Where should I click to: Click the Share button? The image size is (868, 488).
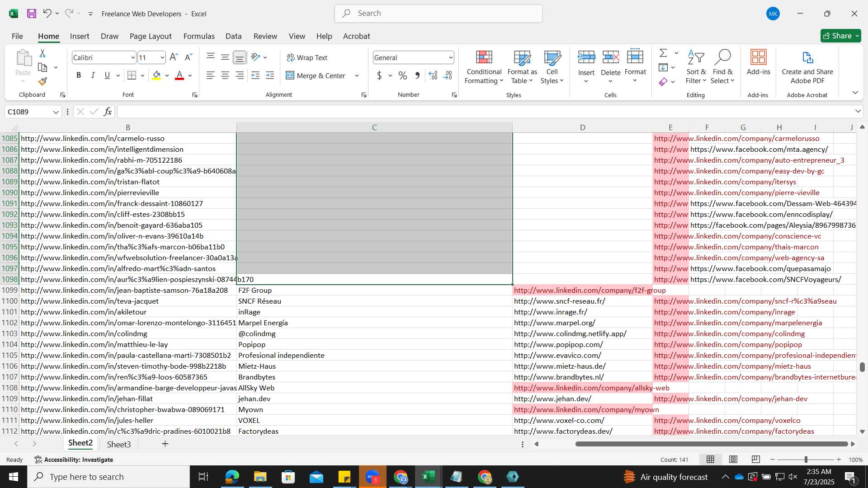pos(840,36)
